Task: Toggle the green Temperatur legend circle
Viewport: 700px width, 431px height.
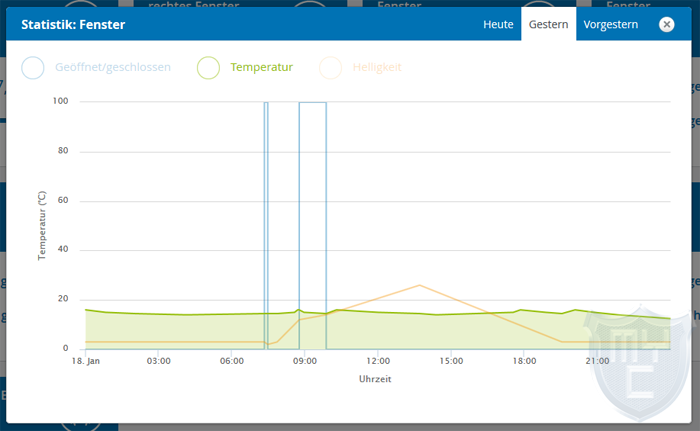Action: click(208, 68)
